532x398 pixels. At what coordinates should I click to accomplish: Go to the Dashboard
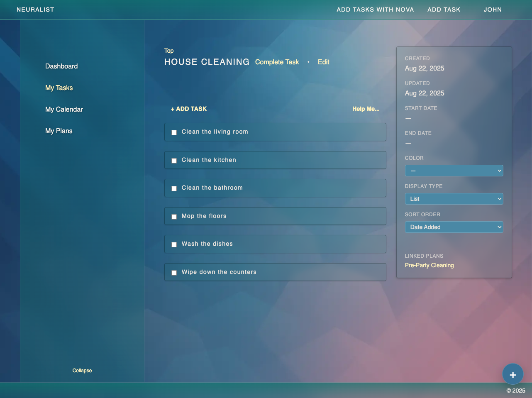click(x=61, y=66)
